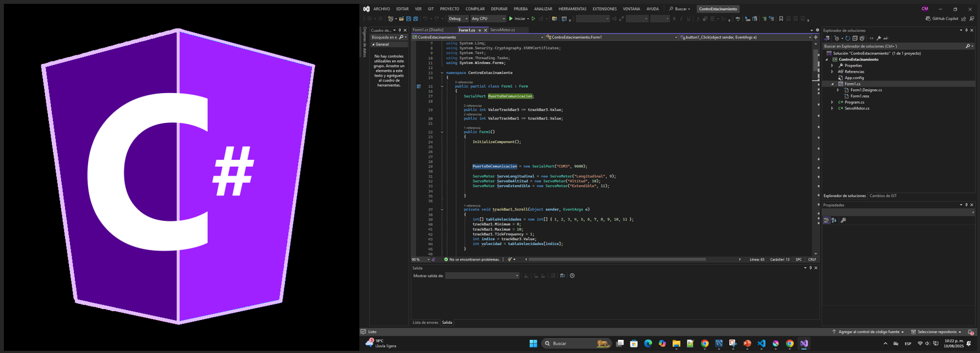Click the Save All toolbar icon
Viewport: 980px width, 353px height.
coord(416,19)
